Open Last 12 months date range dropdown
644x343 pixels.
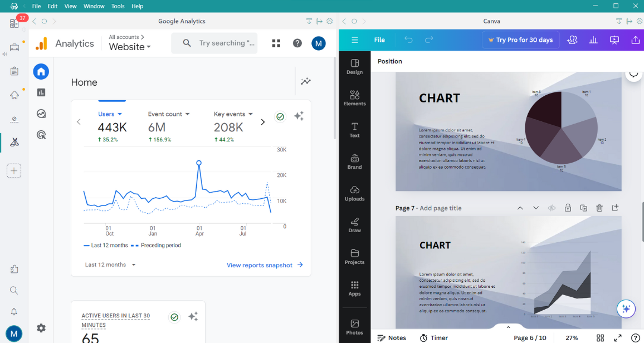(x=110, y=265)
